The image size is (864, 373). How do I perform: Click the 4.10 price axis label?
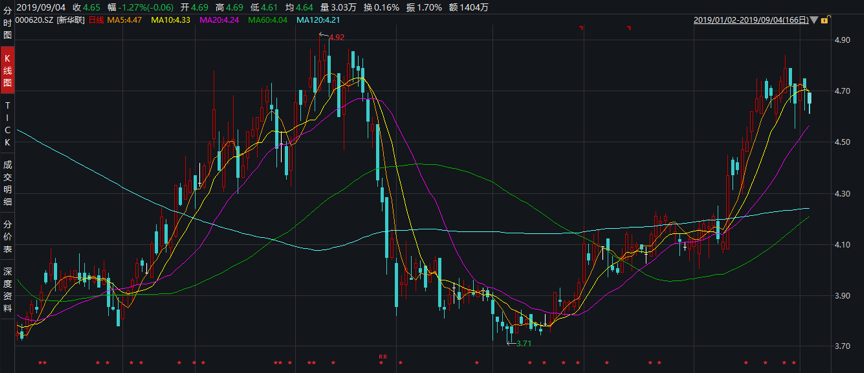843,245
